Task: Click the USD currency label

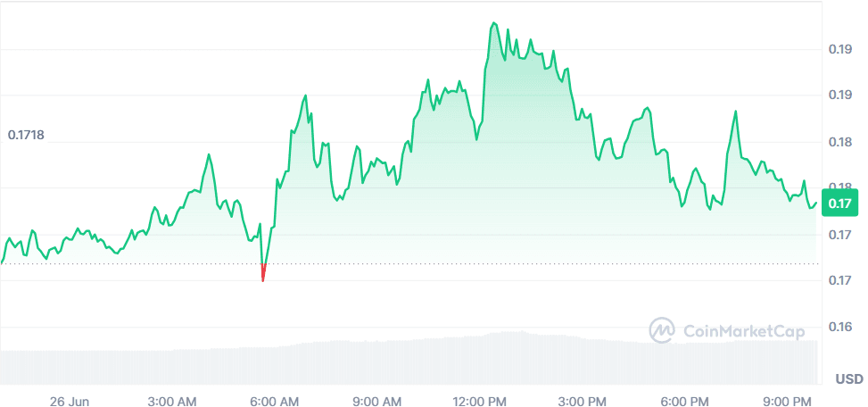Action: coord(847,379)
